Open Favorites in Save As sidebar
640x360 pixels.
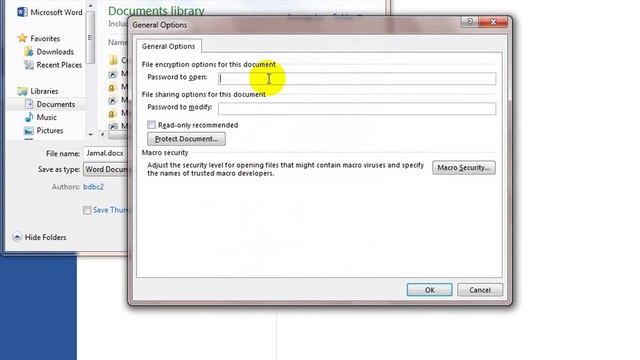point(45,38)
